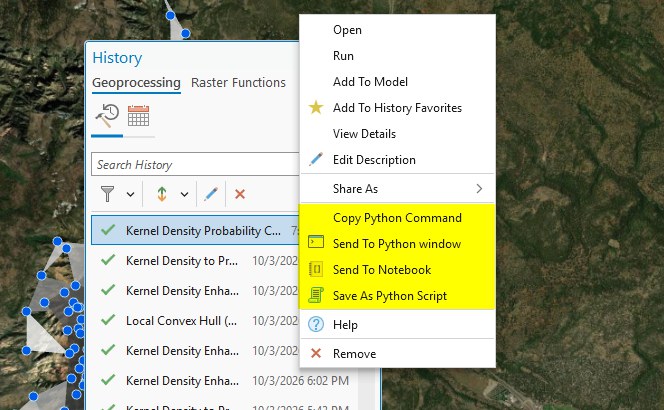664x410 pixels.
Task: Open Help from the context menu
Action: (x=397, y=325)
